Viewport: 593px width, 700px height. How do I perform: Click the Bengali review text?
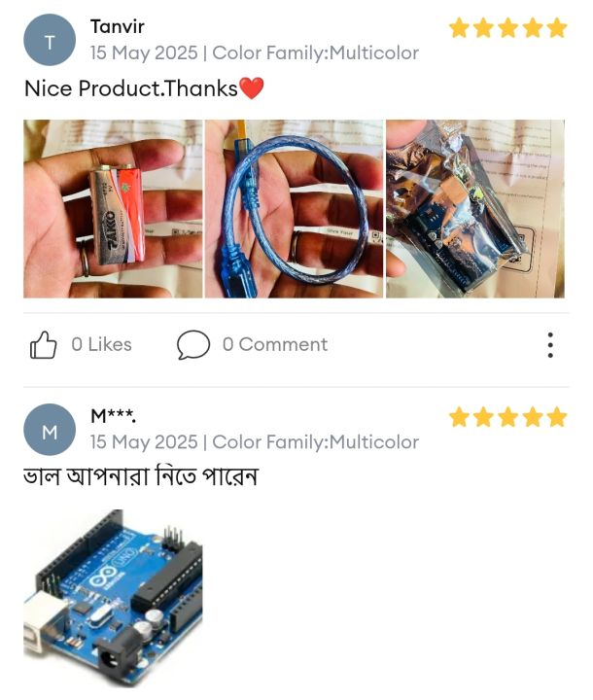point(141,476)
